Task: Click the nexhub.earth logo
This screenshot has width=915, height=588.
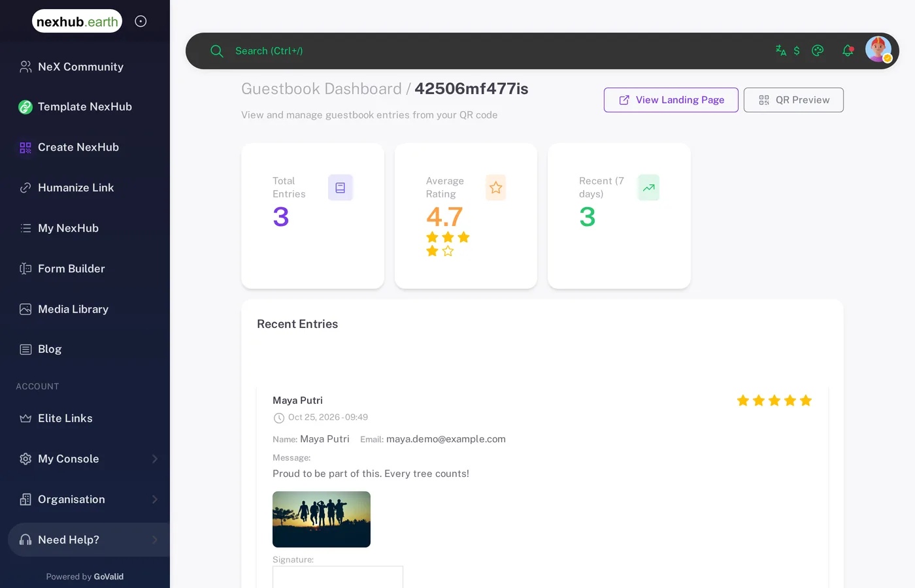Action: [77, 21]
